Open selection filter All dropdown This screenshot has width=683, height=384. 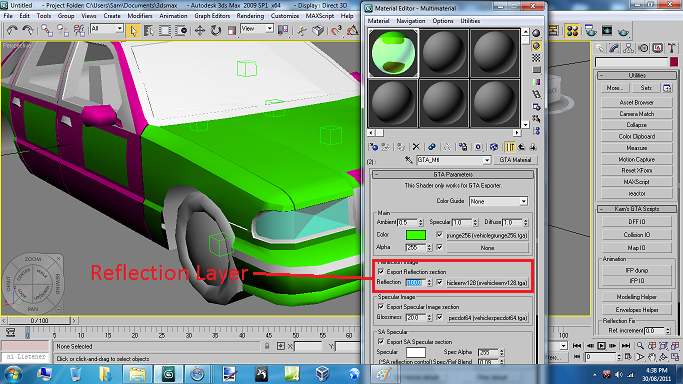pyautogui.click(x=119, y=29)
